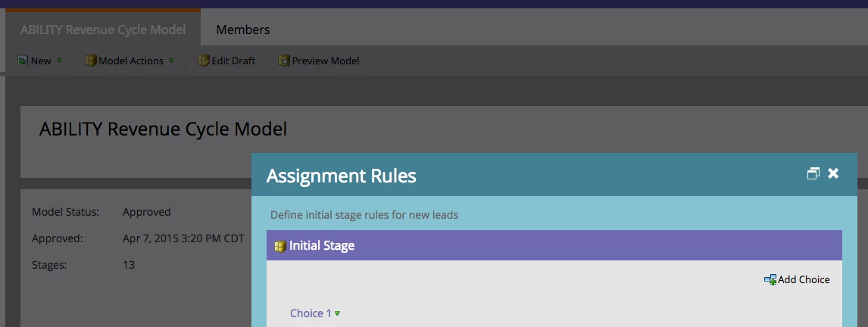Click the Initial Stage header text

[322, 246]
